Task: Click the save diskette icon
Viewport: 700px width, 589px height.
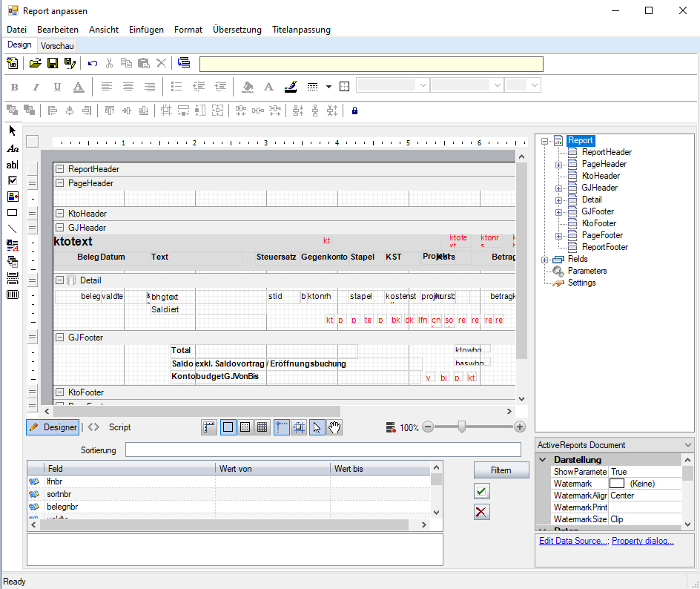Action: pyautogui.click(x=53, y=64)
